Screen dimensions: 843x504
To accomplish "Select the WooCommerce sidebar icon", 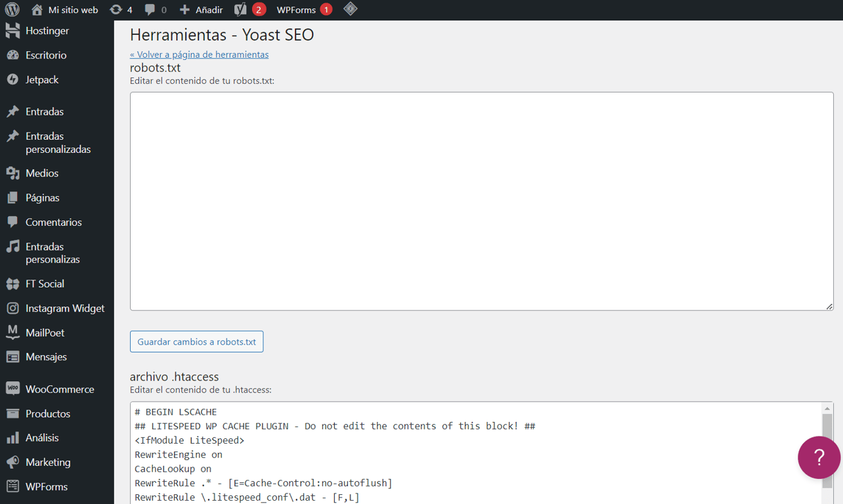I will [x=11, y=388].
